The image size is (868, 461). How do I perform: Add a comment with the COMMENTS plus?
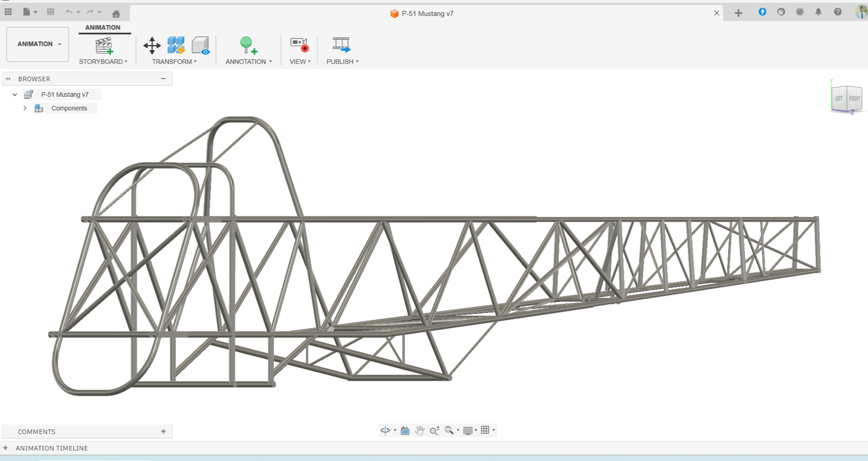pyautogui.click(x=163, y=431)
